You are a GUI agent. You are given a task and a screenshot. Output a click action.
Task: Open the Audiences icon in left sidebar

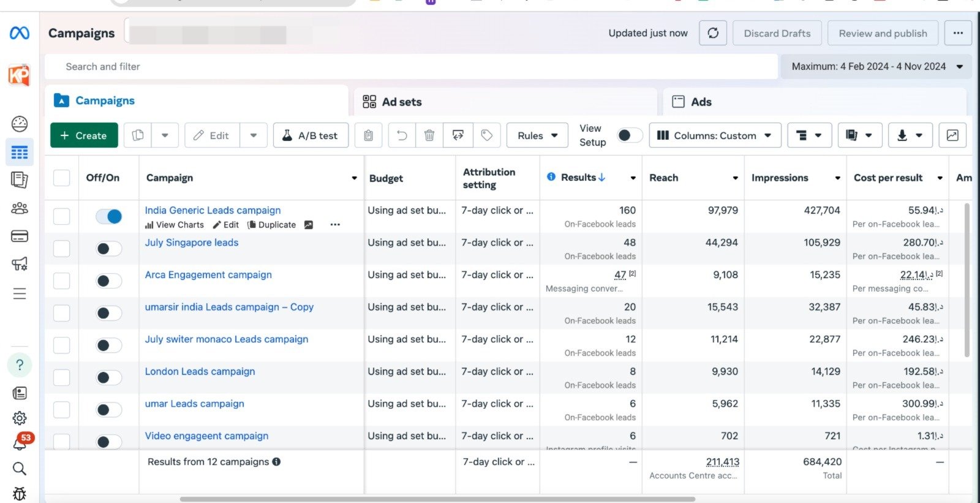coord(20,208)
